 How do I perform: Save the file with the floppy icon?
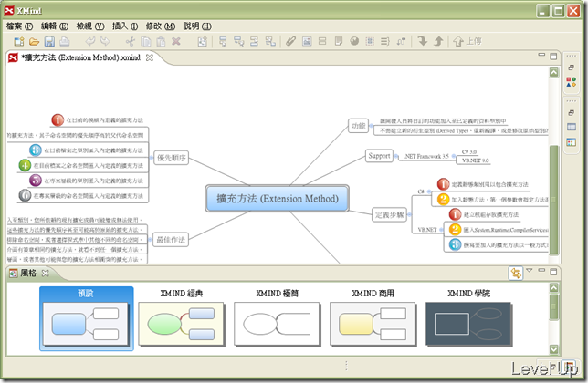tap(49, 41)
